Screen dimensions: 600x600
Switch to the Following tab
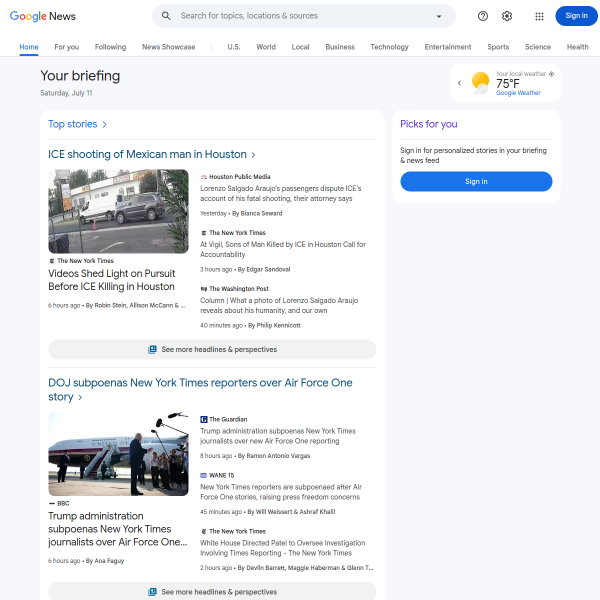pyautogui.click(x=111, y=47)
